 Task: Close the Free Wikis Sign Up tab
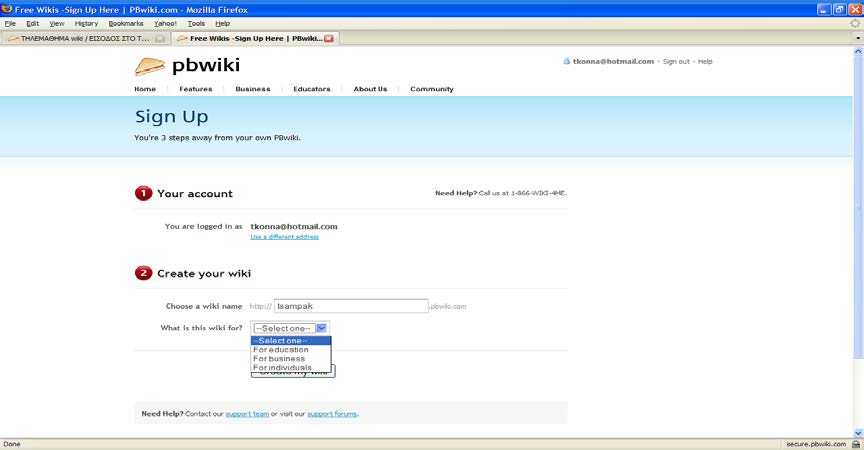[x=329, y=39]
